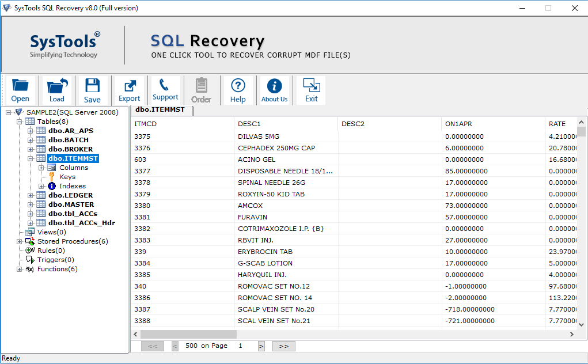The width and height of the screenshot is (588, 364).
Task: Click the dbo.MASTER table icon
Action: [x=41, y=204]
